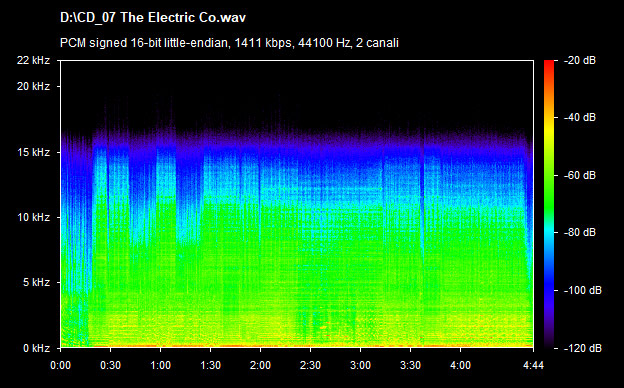Click the green -60 dB region of color scale
624x388 pixels.
pos(549,175)
